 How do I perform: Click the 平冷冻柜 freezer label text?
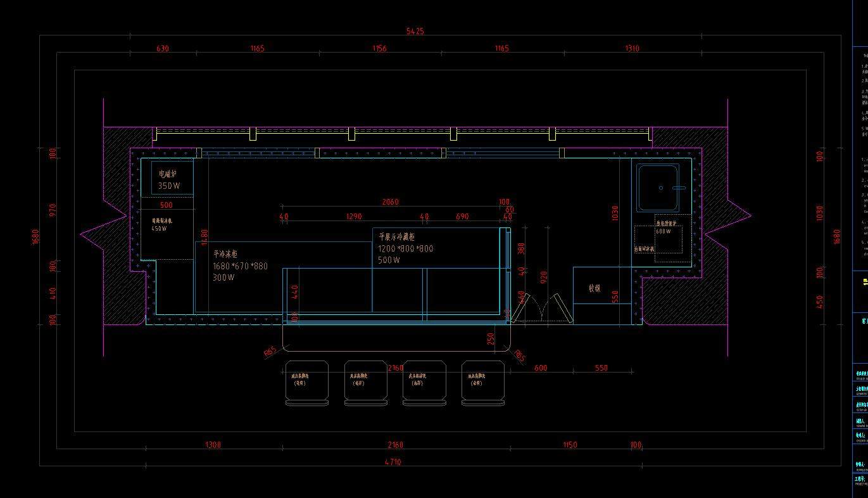click(x=225, y=254)
